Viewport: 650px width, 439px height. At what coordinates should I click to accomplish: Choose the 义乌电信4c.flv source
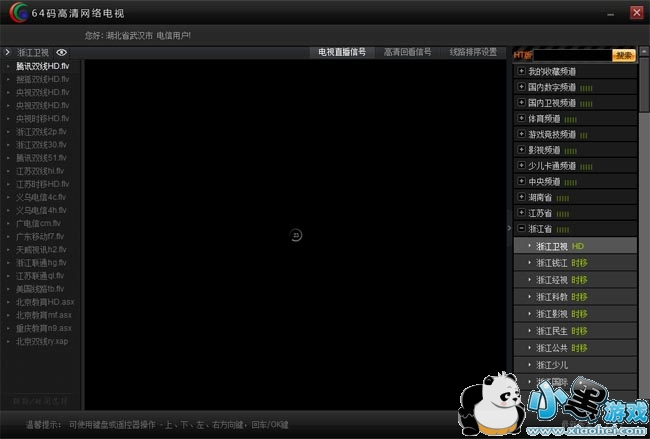pos(41,197)
